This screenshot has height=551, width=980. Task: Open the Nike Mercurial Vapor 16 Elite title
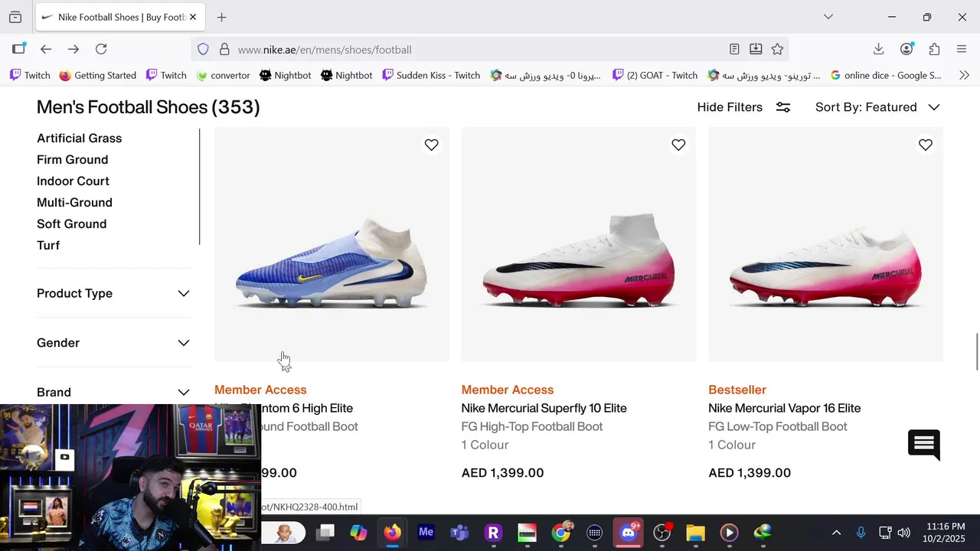click(784, 409)
